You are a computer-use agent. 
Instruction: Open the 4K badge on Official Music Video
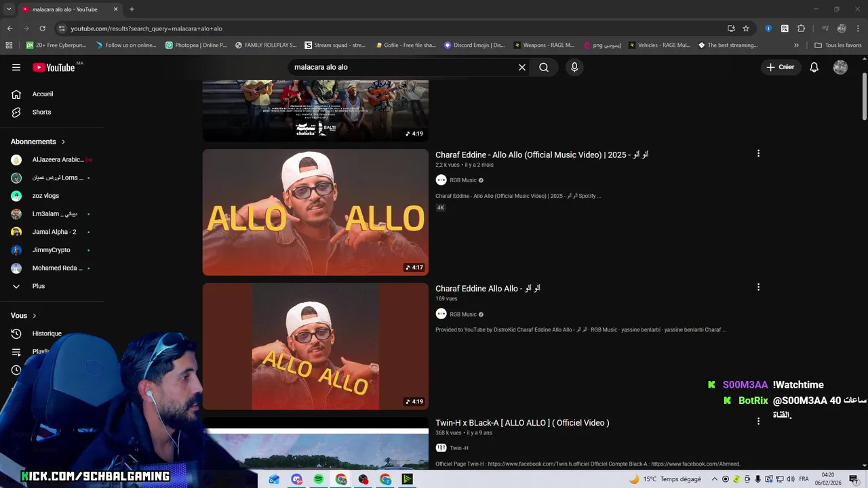click(x=440, y=207)
